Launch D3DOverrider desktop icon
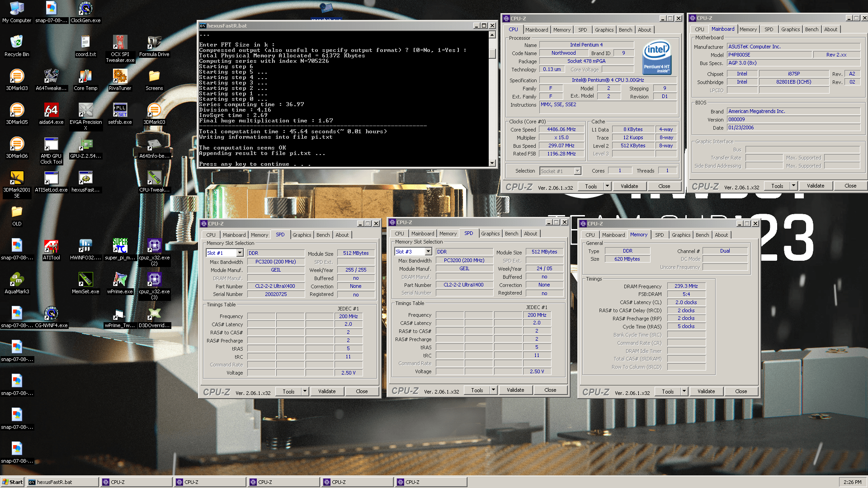 (x=154, y=317)
